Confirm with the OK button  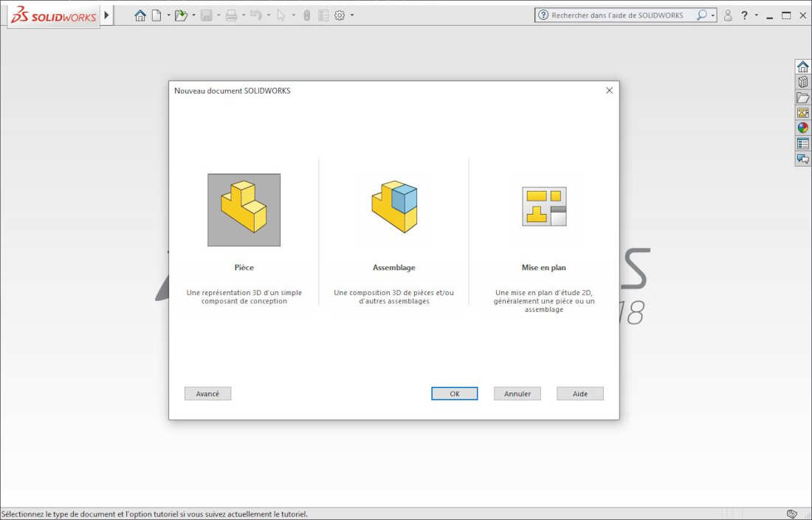click(455, 394)
